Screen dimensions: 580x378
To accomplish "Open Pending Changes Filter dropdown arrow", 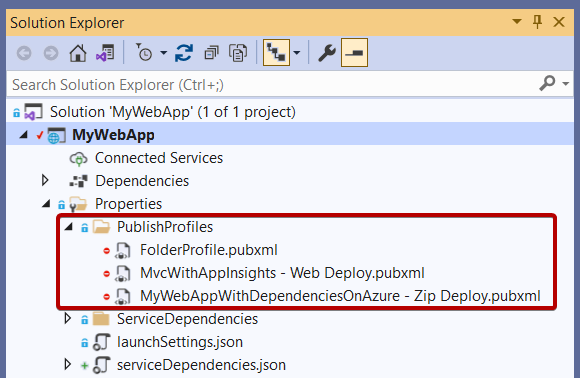I will click(x=163, y=53).
